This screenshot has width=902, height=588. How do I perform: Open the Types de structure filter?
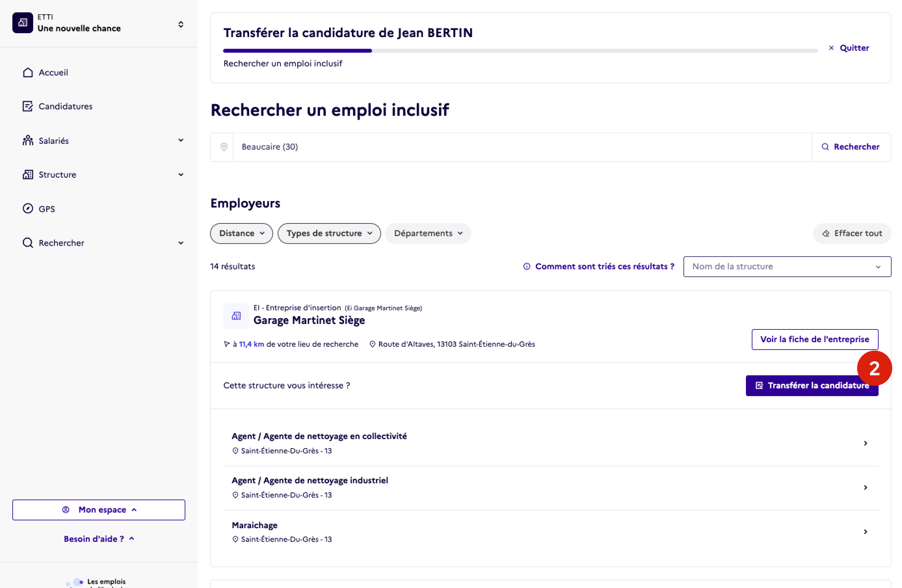329,233
